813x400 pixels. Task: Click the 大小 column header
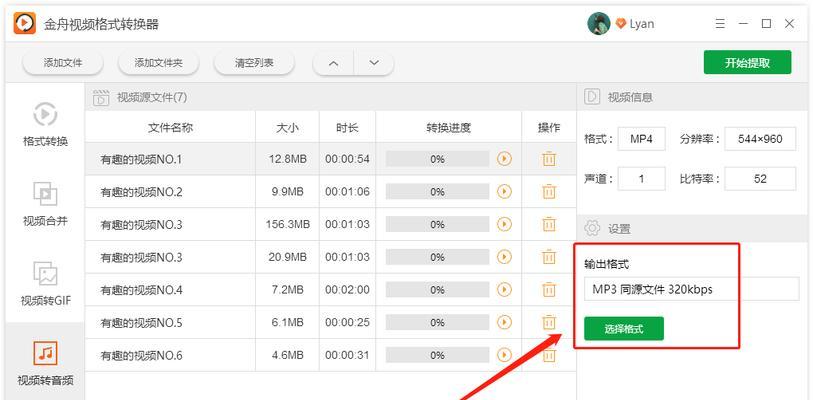287,128
